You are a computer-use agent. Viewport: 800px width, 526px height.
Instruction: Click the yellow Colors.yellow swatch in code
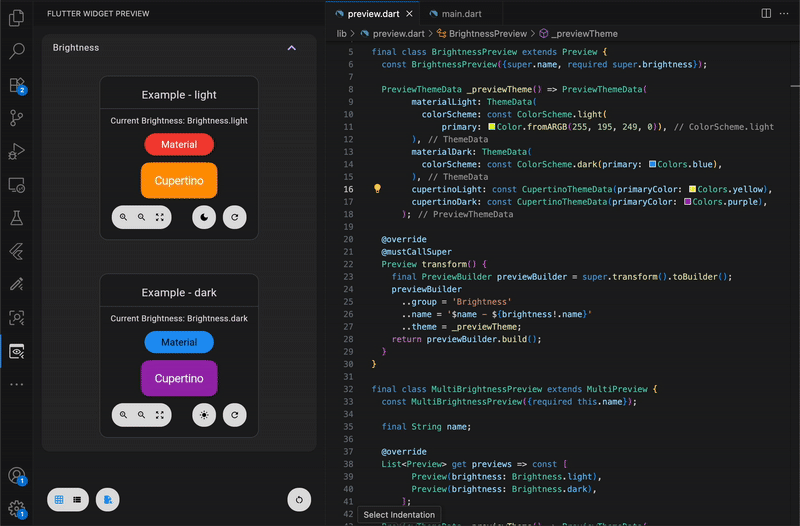692,188
